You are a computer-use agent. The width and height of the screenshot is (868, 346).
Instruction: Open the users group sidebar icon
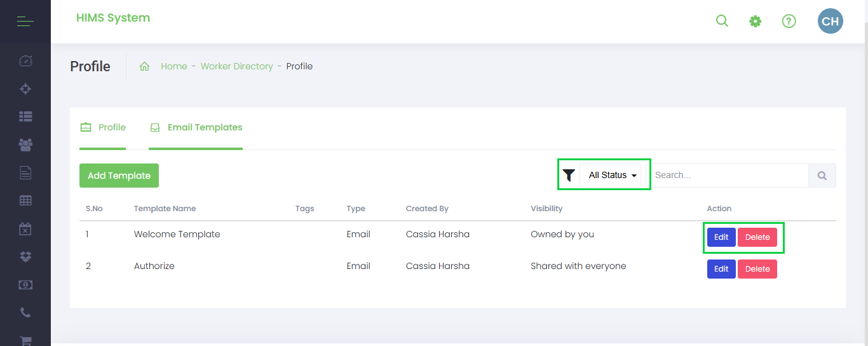click(x=25, y=145)
